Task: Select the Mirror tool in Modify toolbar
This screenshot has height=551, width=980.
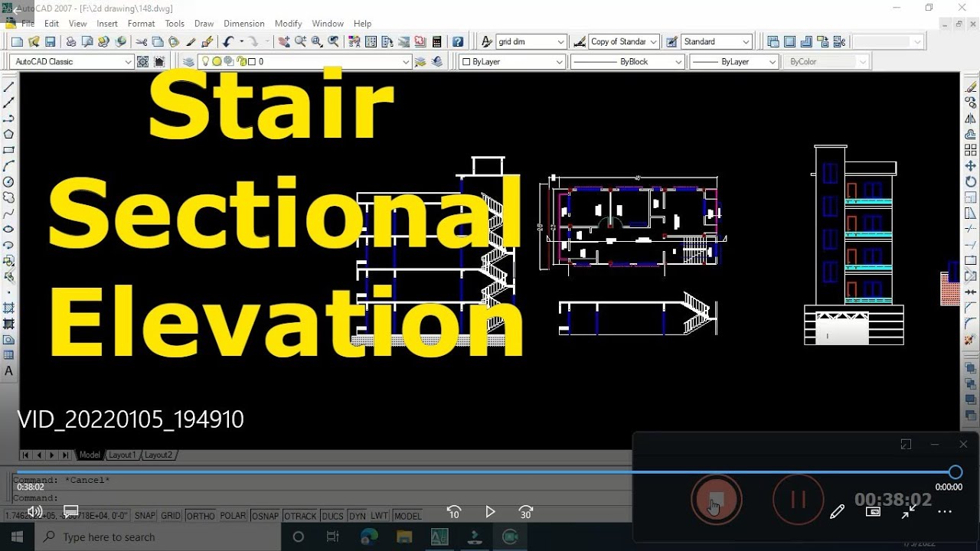Action: [971, 119]
